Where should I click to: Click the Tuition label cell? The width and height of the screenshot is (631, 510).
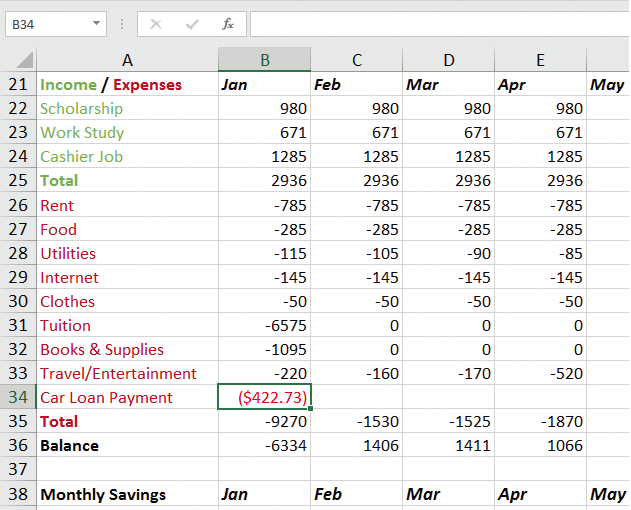pyautogui.click(x=128, y=325)
